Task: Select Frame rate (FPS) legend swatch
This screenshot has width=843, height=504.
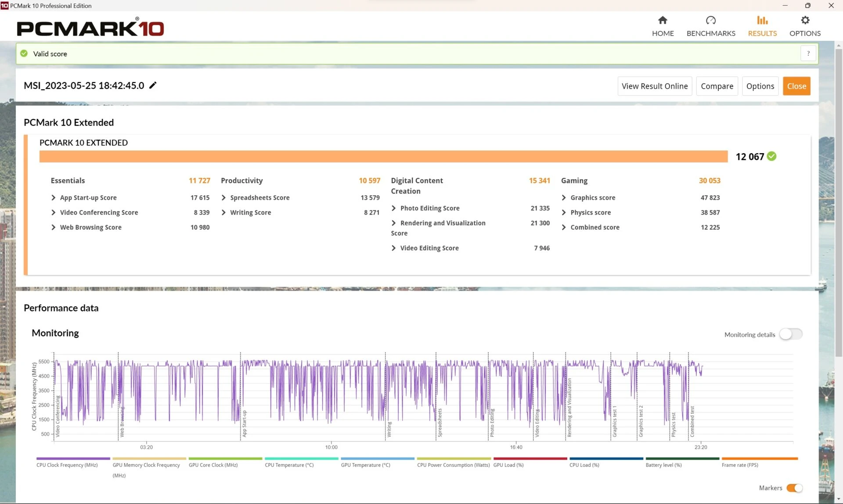Action: click(x=760, y=458)
